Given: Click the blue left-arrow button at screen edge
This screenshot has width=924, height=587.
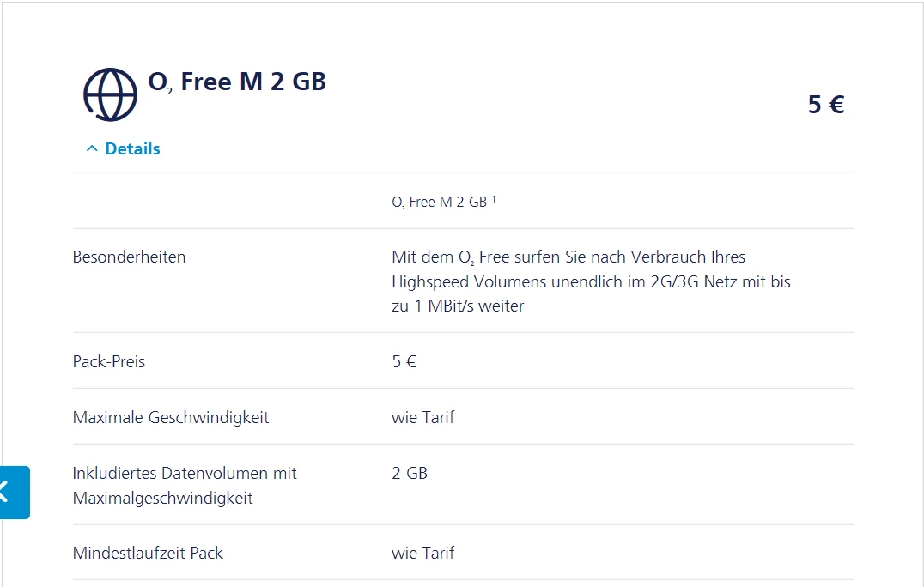Looking at the screenshot, I should pyautogui.click(x=14, y=492).
